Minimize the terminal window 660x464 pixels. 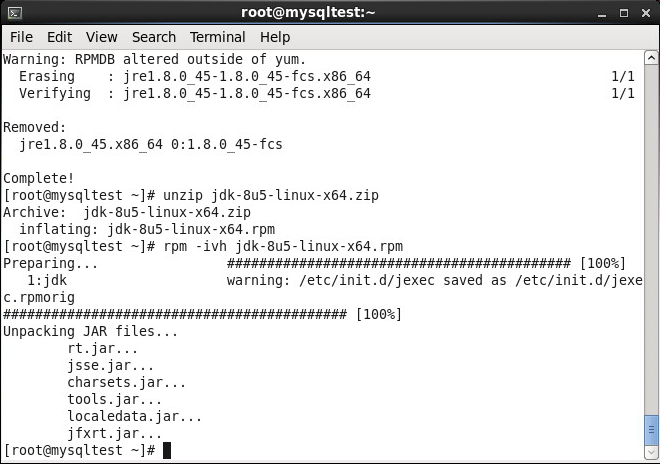[602, 13]
